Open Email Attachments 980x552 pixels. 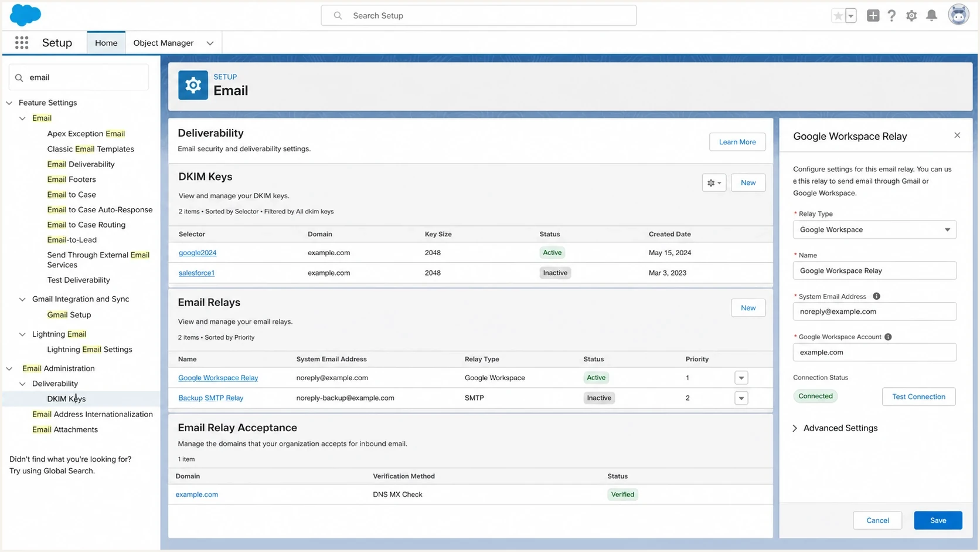click(65, 429)
